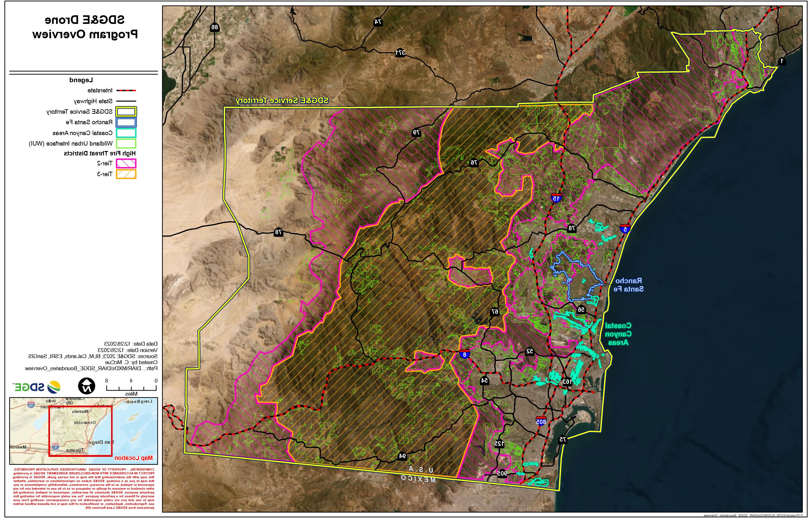The height and width of the screenshot is (518, 812).
Task: Click the red confidential disclaimer paragraph
Action: (84, 488)
